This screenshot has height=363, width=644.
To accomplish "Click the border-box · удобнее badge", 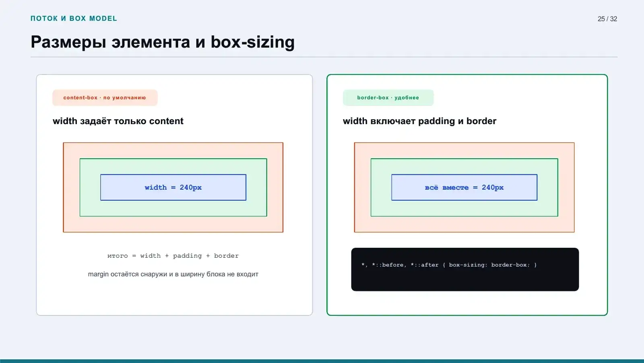I will tap(388, 97).
